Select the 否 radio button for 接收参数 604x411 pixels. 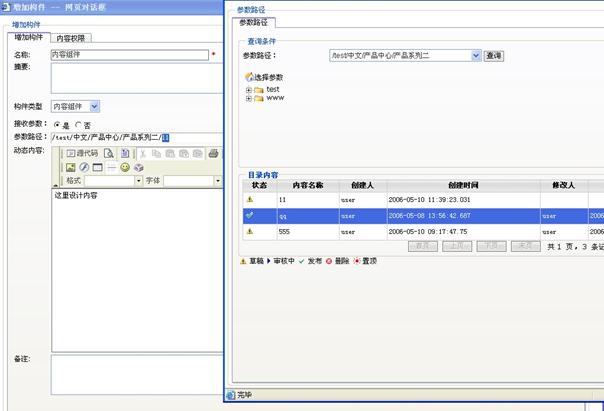[79, 124]
